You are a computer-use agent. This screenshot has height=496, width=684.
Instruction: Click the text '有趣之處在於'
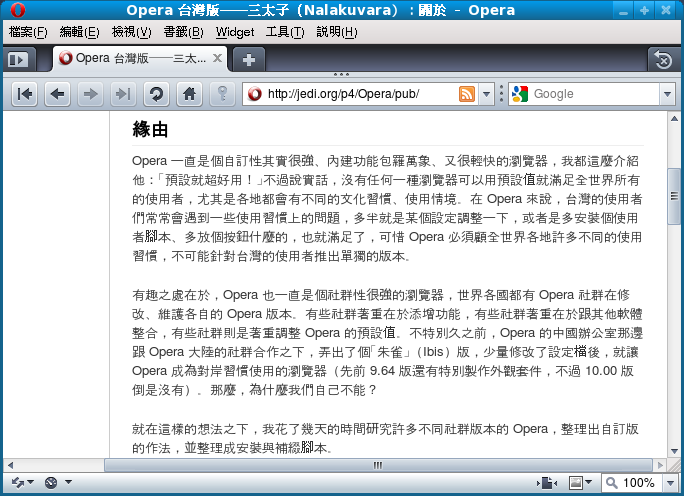pyautogui.click(x=171, y=295)
